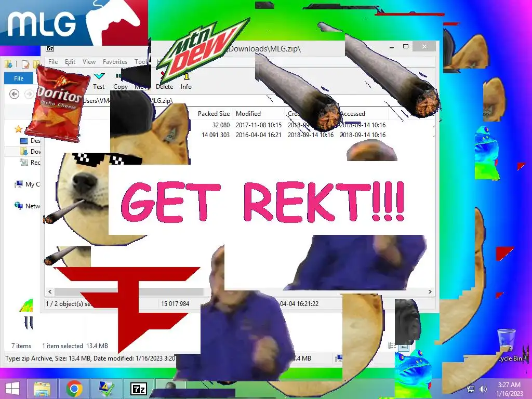Select Downloads in the Explorer sidebar
532x399 pixels.
[30, 151]
